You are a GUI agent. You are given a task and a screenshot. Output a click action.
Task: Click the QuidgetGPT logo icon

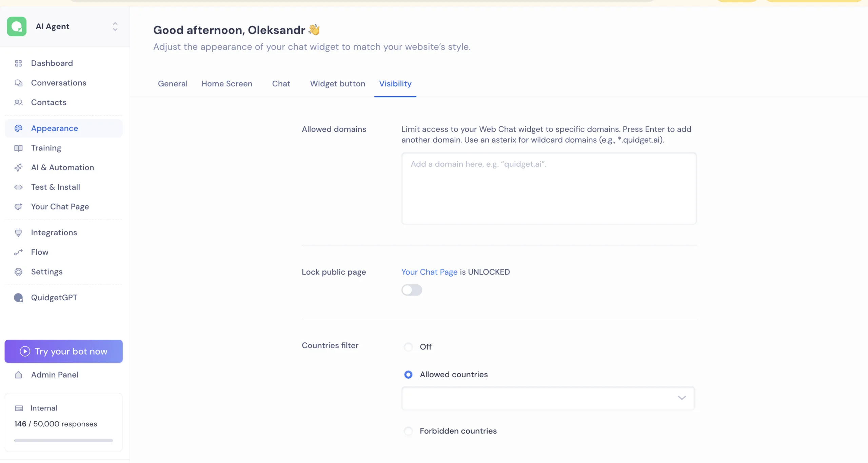[18, 298]
